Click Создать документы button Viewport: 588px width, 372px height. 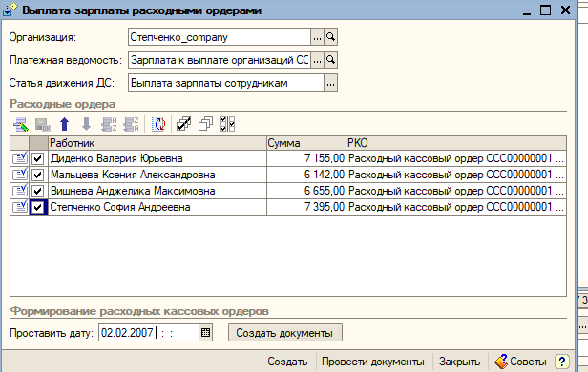click(285, 333)
